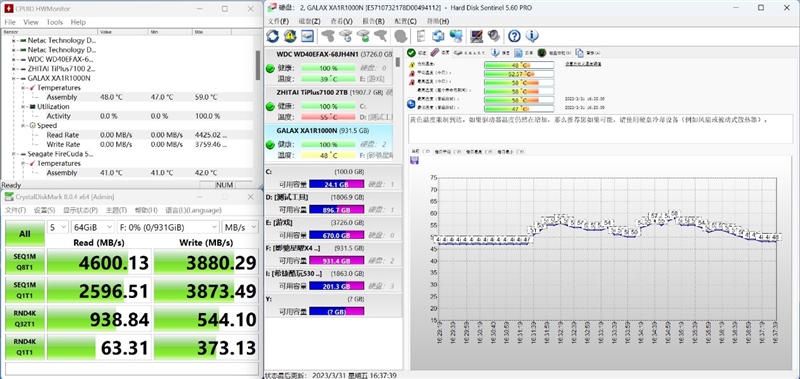The height and width of the screenshot is (379, 800).
Task: Open the 报告(R) menu in Hard Disk Sentinel
Action: [x=373, y=21]
